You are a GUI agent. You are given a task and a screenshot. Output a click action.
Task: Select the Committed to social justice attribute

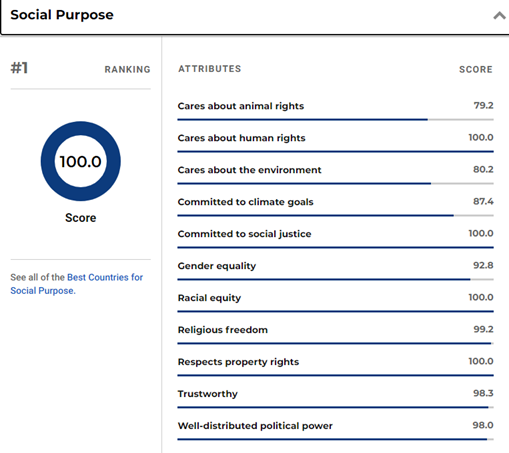pos(244,234)
